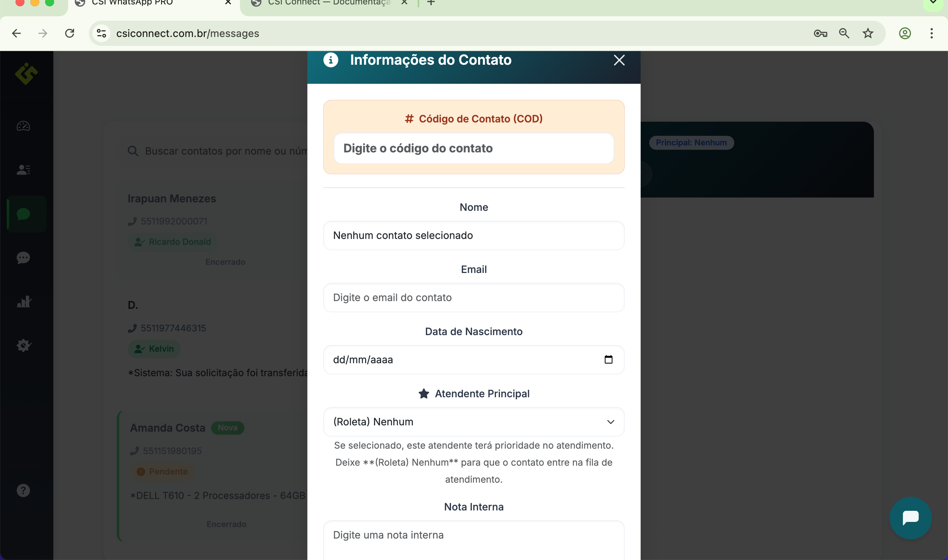This screenshot has width=948, height=560.
Task: Close the Informações do Contato dialog
Action: (619, 60)
